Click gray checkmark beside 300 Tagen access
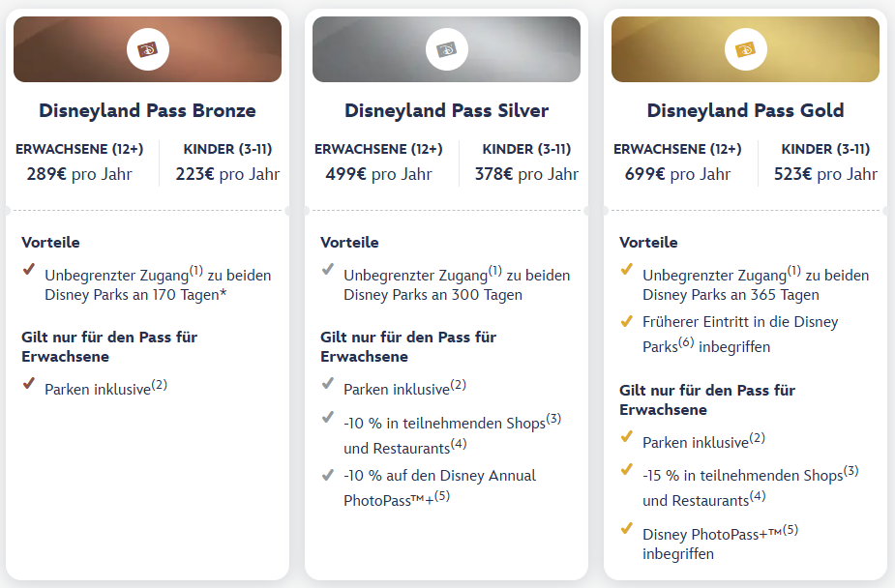 [x=328, y=269]
